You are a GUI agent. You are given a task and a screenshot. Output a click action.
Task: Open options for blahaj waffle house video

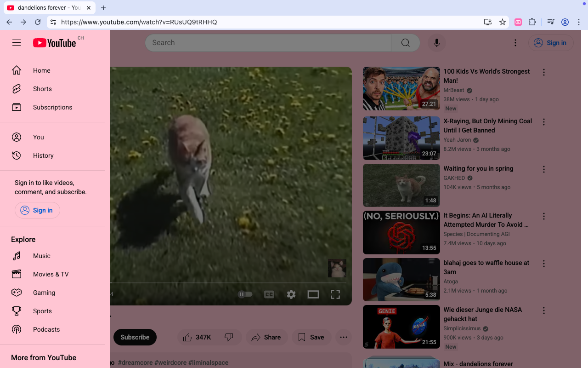[544, 264]
